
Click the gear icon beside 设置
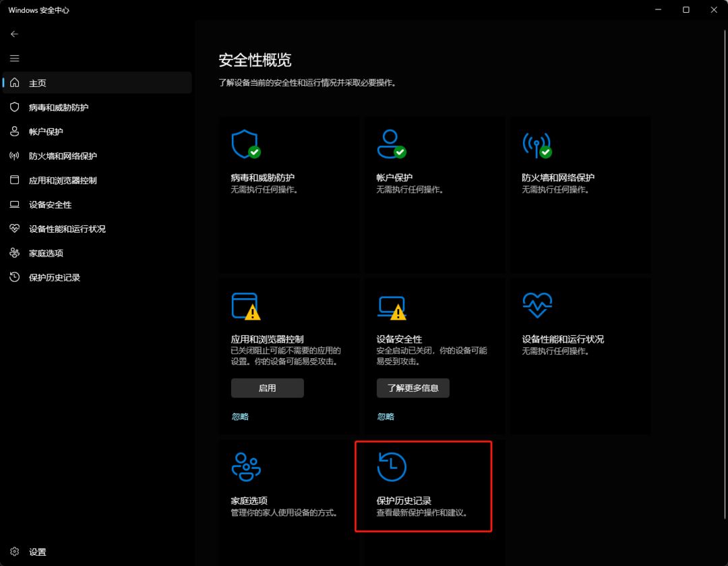[x=14, y=552]
